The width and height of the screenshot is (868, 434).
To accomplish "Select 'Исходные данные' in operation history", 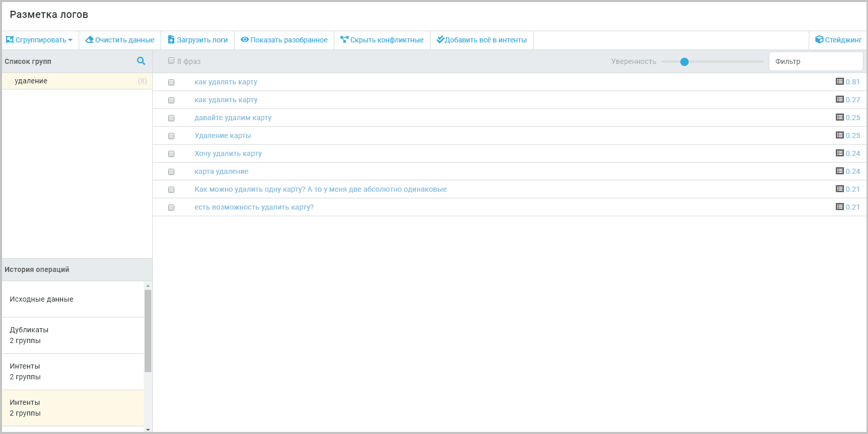I will click(41, 299).
